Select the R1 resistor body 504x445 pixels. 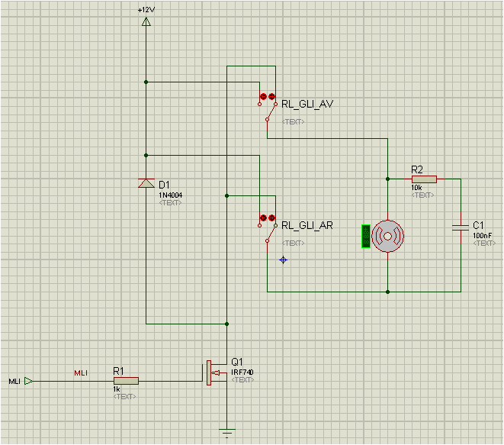point(125,380)
